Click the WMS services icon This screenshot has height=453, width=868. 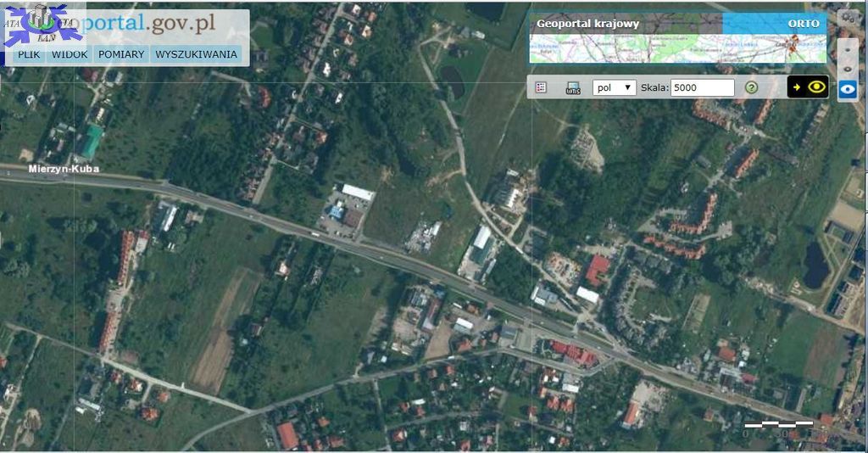click(x=573, y=87)
